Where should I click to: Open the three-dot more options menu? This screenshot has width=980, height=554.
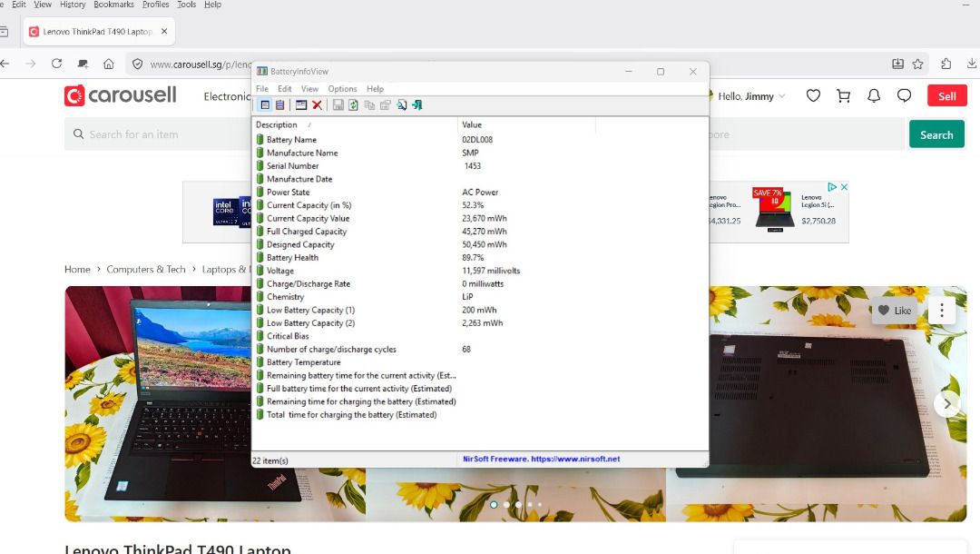click(x=941, y=310)
